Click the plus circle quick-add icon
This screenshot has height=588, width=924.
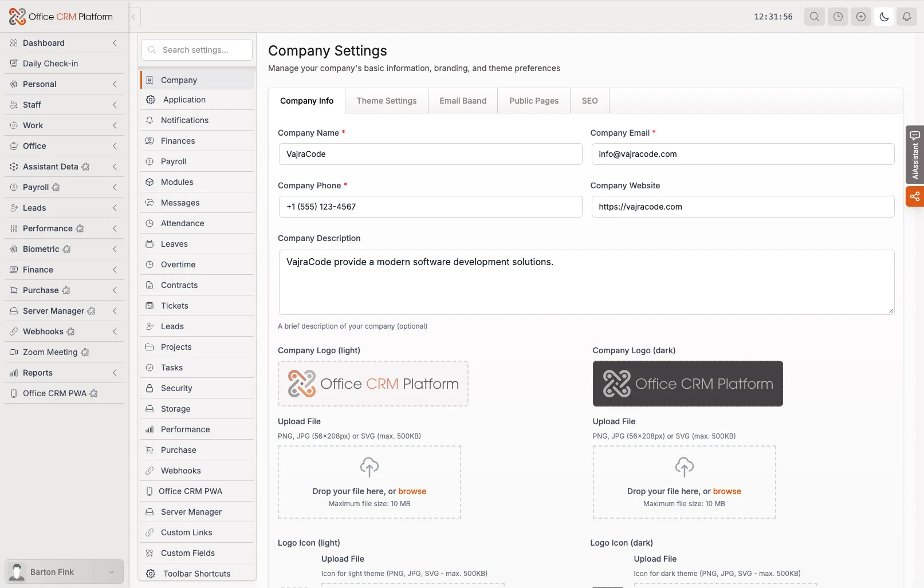coord(860,17)
